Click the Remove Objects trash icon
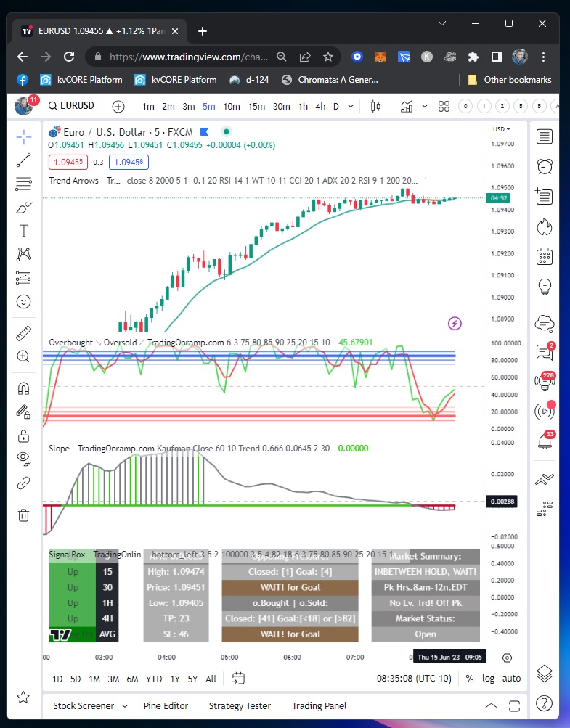Image resolution: width=570 pixels, height=728 pixels. point(23,515)
